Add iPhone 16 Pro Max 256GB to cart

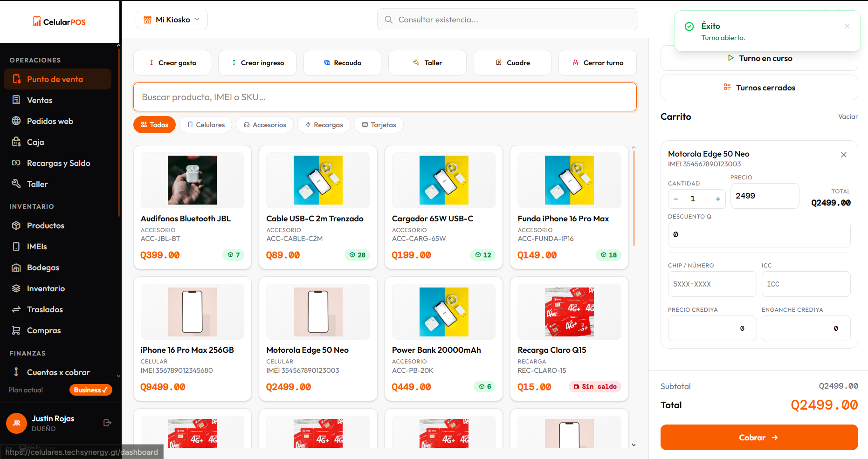193,339
